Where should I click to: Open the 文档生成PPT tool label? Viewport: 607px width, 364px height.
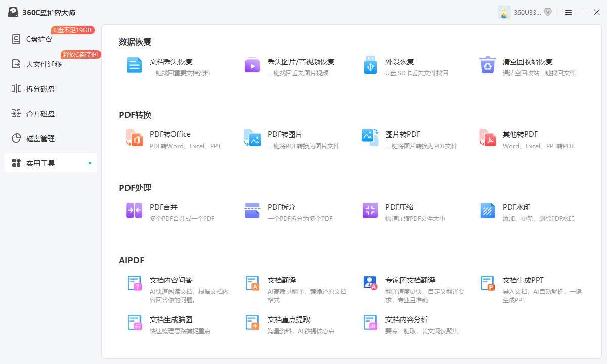tap(523, 280)
